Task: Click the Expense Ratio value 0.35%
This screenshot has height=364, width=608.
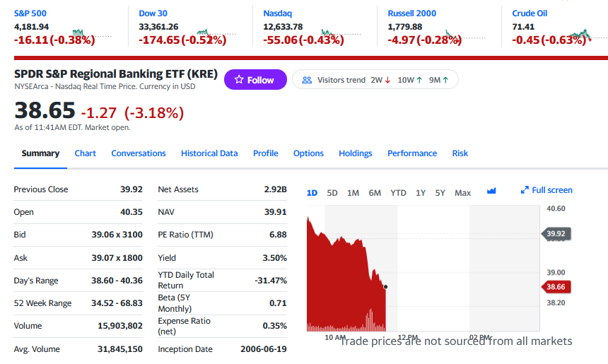Action: [x=274, y=326]
